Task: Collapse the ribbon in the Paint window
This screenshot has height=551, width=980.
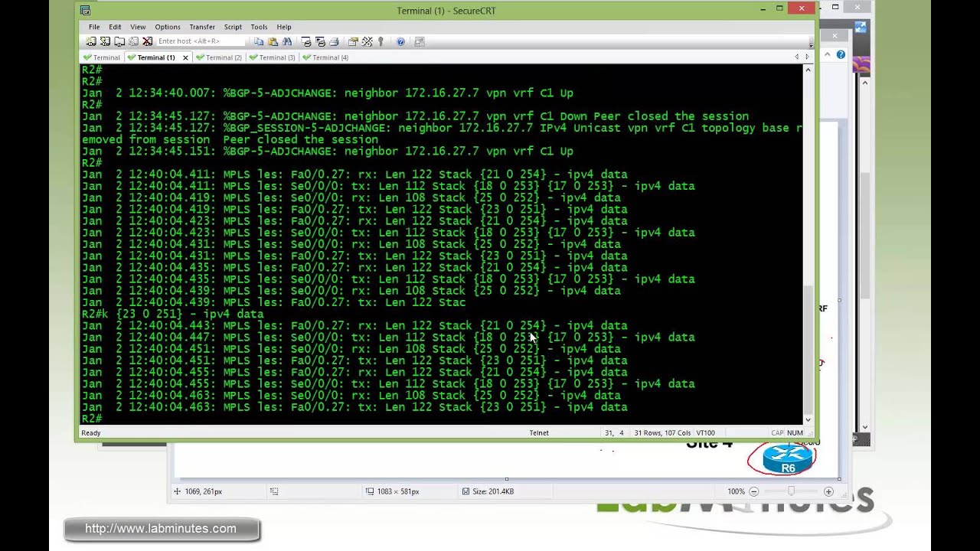Action: pos(827,54)
